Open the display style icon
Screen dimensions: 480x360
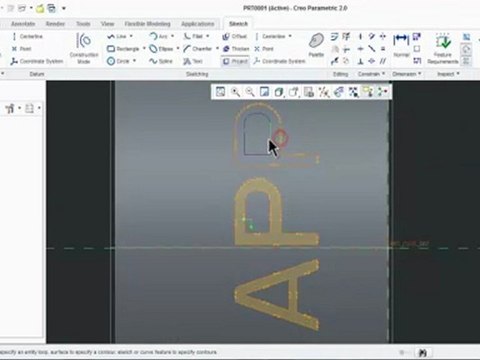pos(279,92)
